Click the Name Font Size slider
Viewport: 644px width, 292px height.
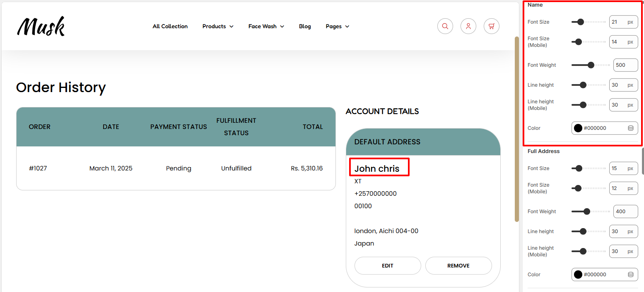click(x=589, y=22)
